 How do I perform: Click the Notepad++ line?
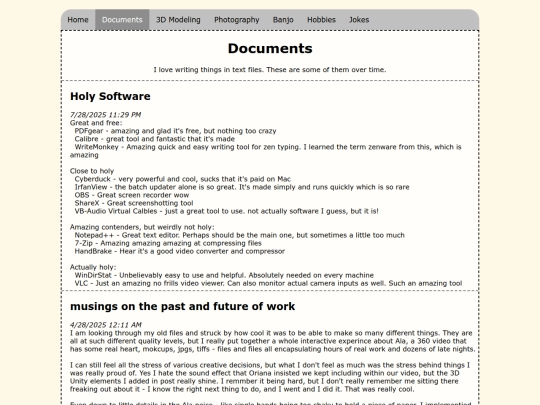click(239, 235)
